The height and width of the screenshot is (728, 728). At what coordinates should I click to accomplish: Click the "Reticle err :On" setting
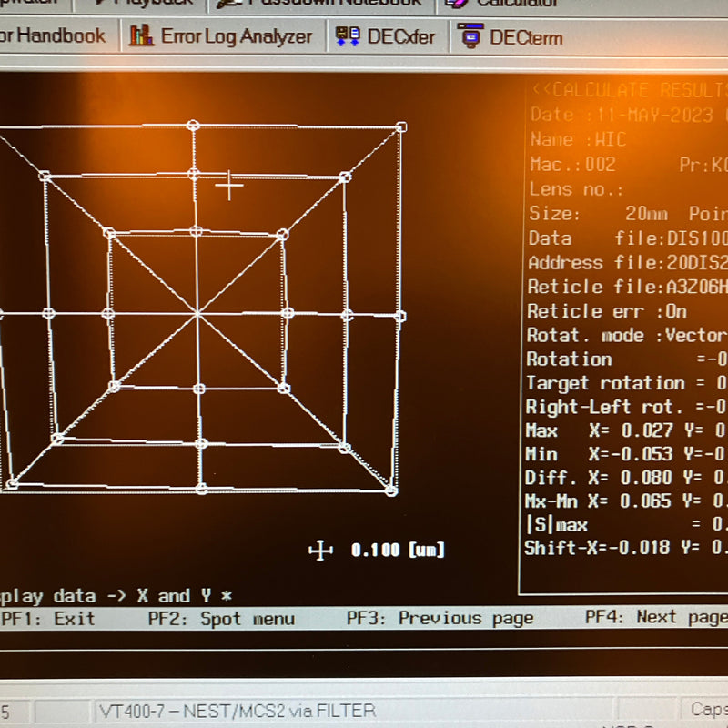[x=607, y=311]
